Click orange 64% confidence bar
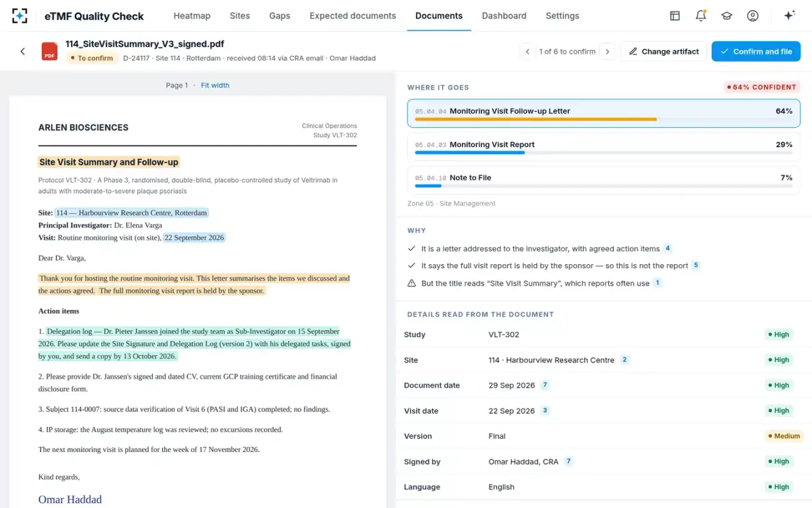 pyautogui.click(x=535, y=119)
